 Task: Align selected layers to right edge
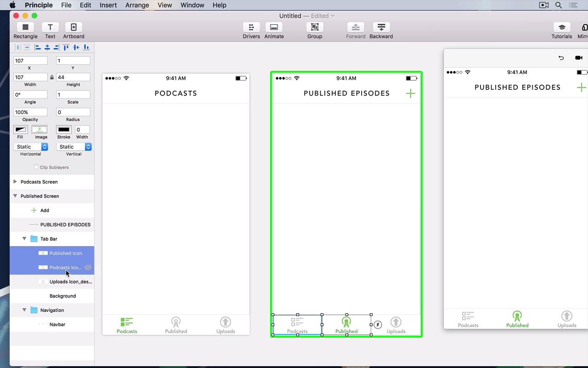(56, 47)
